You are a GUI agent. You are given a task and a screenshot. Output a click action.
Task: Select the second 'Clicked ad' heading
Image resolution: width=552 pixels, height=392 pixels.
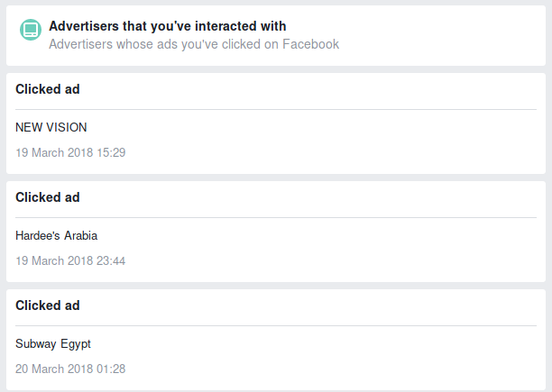tap(48, 197)
